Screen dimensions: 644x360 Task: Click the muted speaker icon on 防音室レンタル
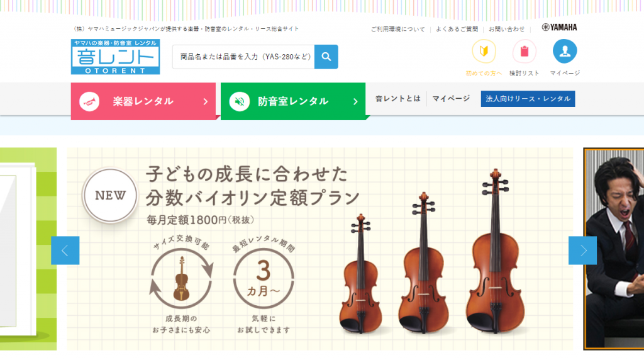[240, 101]
